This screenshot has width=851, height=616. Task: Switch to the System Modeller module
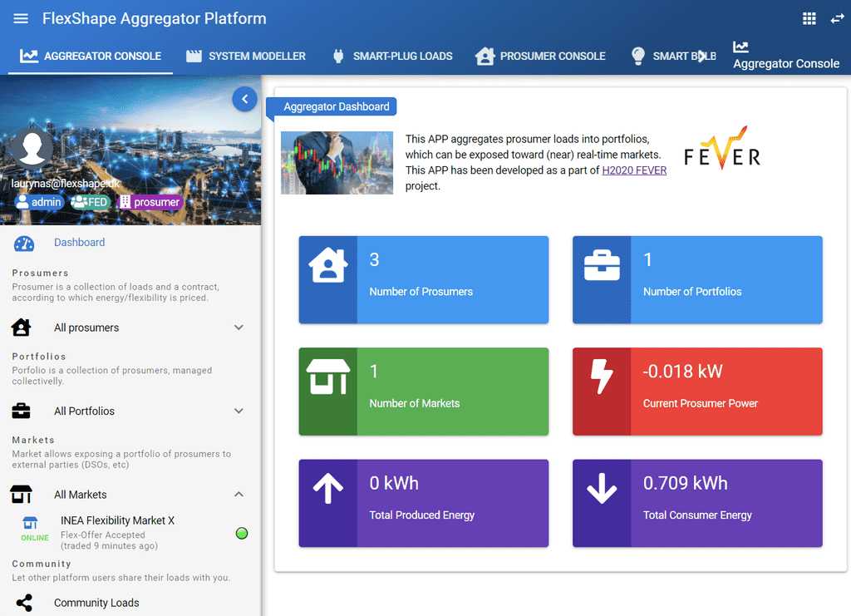pos(245,56)
